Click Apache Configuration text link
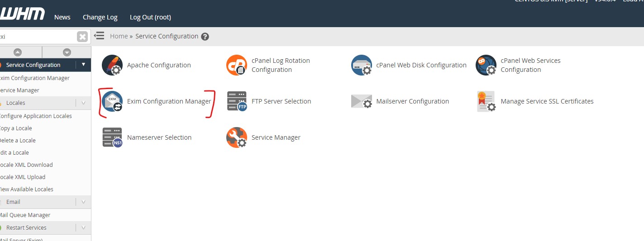The image size is (644, 241). pos(159,65)
